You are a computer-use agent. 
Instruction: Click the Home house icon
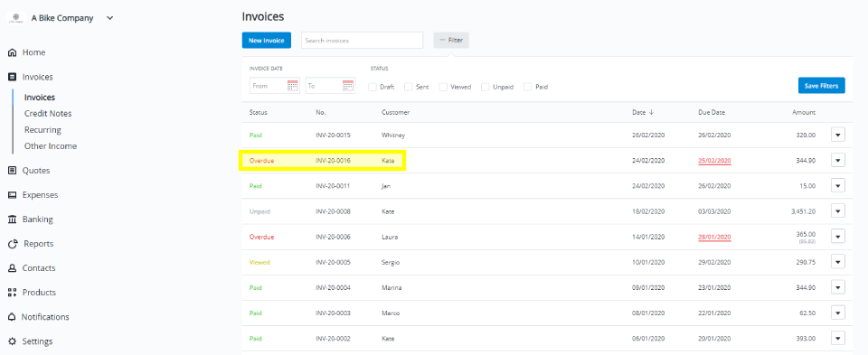(x=12, y=52)
